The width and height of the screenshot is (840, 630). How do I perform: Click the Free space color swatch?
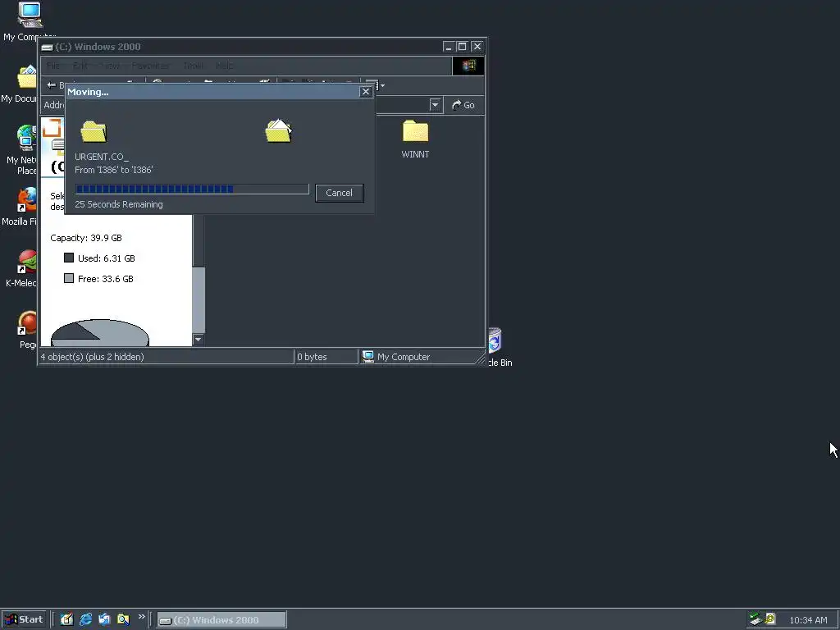tap(69, 278)
